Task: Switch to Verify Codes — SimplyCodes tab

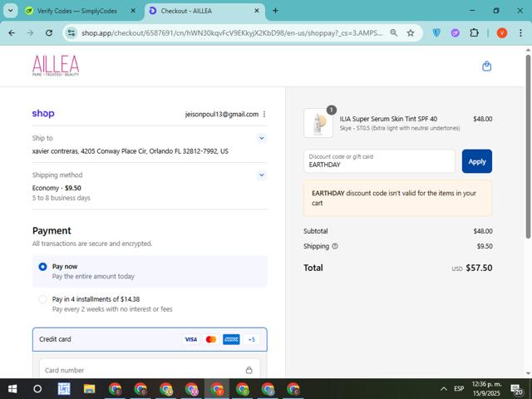Action: (80, 11)
